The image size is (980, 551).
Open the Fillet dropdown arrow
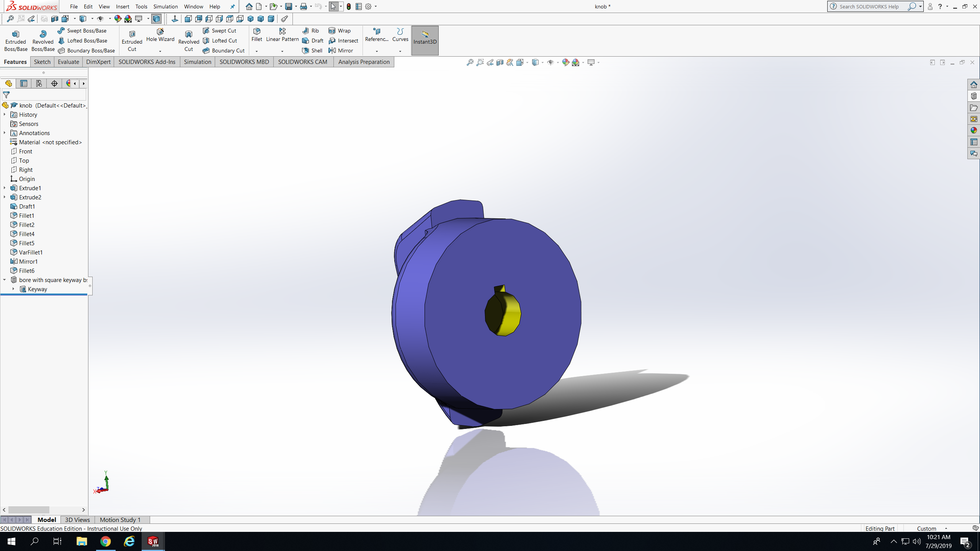[x=256, y=51]
